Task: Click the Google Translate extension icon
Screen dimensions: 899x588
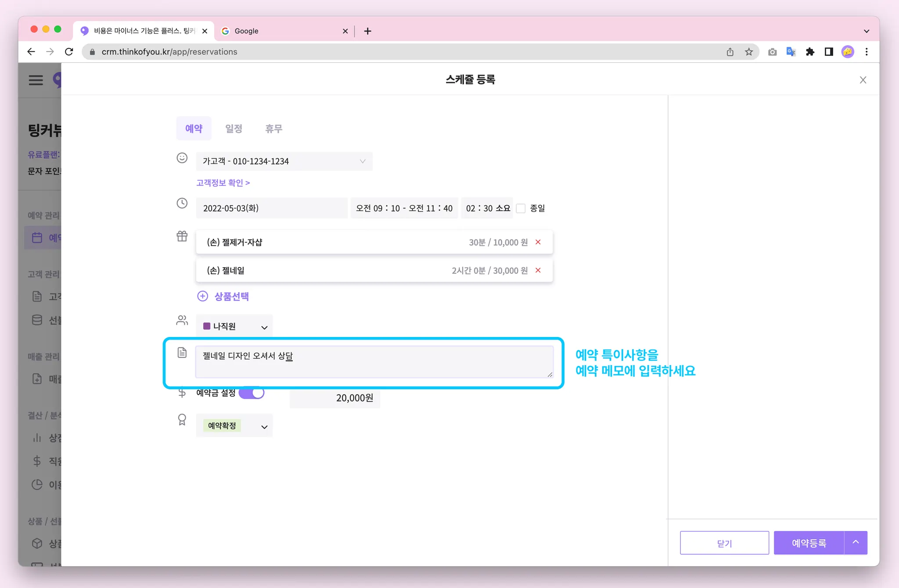Action: click(791, 52)
